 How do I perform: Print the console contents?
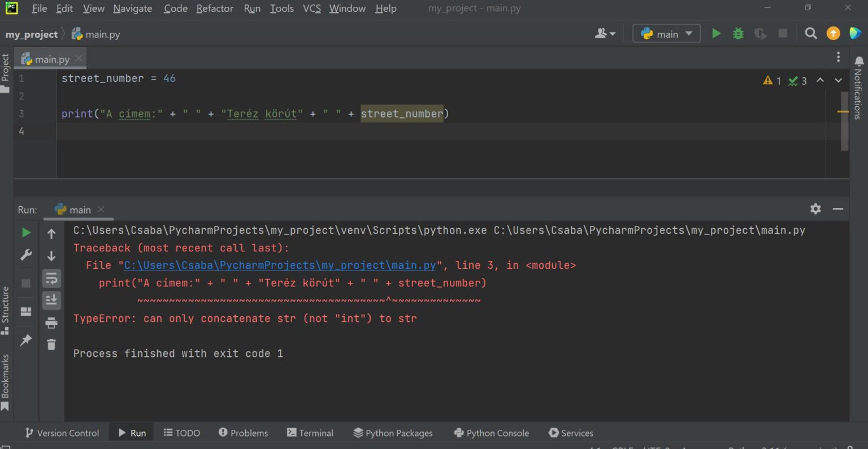pyautogui.click(x=51, y=322)
